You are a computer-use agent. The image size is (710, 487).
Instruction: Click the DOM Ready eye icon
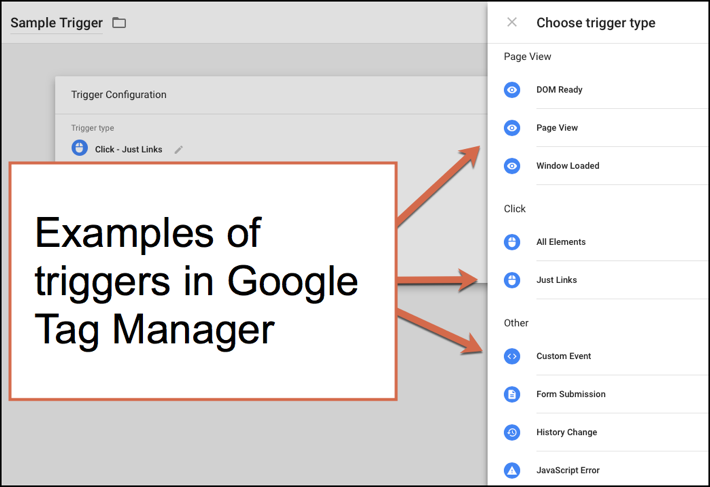tap(512, 90)
